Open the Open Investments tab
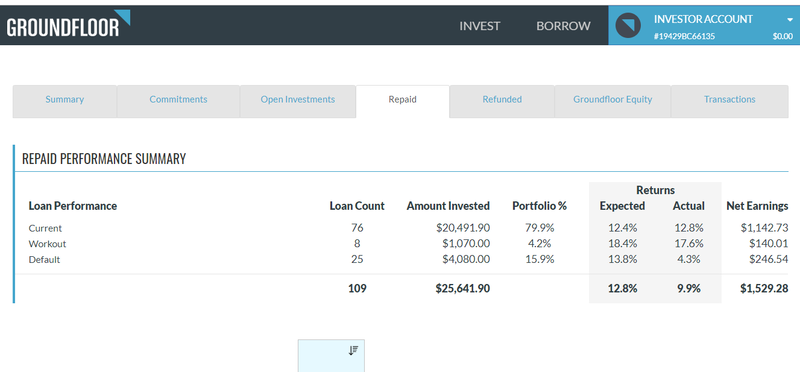 pos(297,100)
